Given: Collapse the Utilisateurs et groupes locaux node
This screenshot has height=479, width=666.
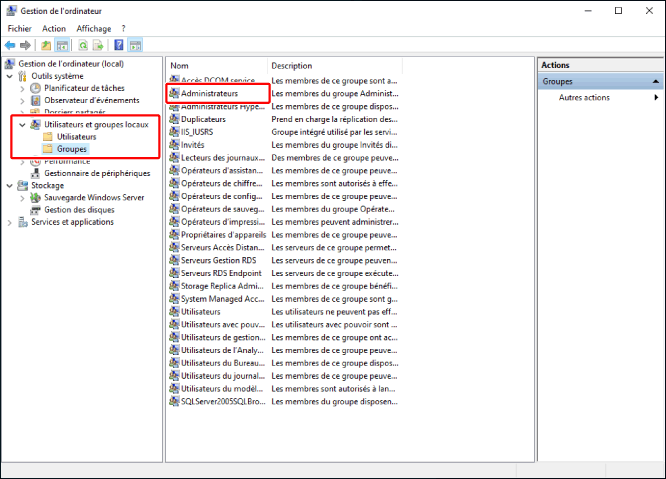Looking at the screenshot, I should (22, 125).
